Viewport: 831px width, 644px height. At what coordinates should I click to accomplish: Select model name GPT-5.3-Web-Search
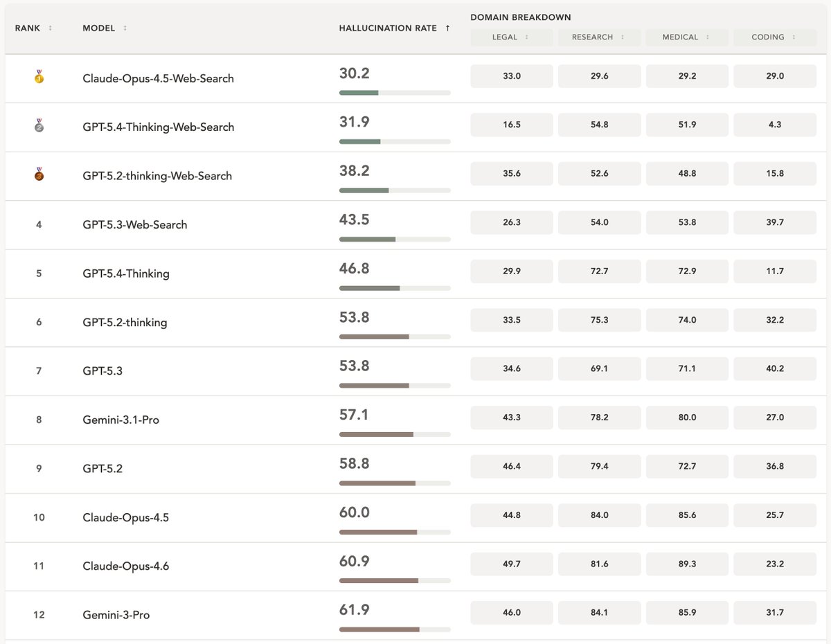click(x=135, y=225)
